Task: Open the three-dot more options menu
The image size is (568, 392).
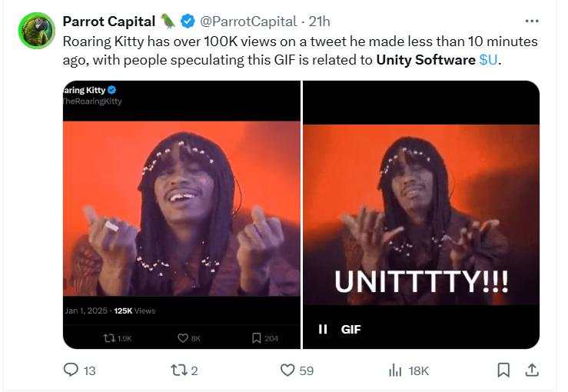Action: pyautogui.click(x=531, y=22)
